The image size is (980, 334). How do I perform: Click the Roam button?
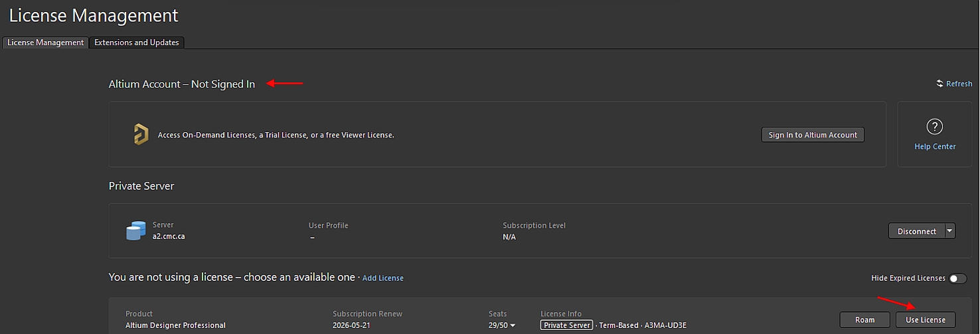864,319
